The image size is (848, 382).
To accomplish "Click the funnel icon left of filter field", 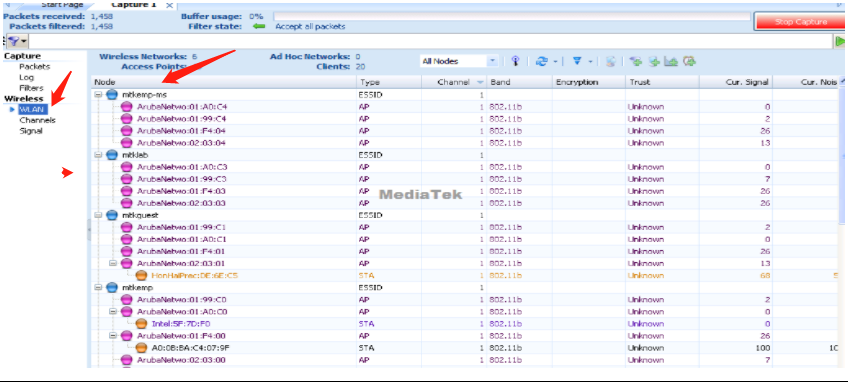I will [x=14, y=41].
